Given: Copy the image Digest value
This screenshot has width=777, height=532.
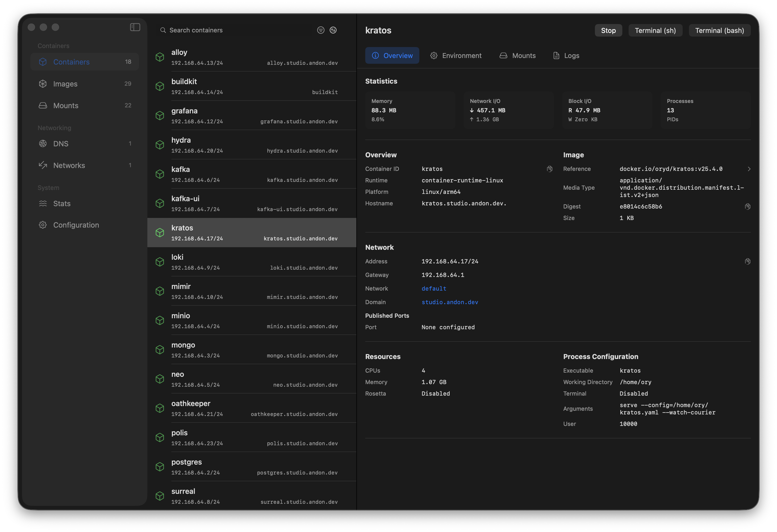Looking at the screenshot, I should pos(747,207).
